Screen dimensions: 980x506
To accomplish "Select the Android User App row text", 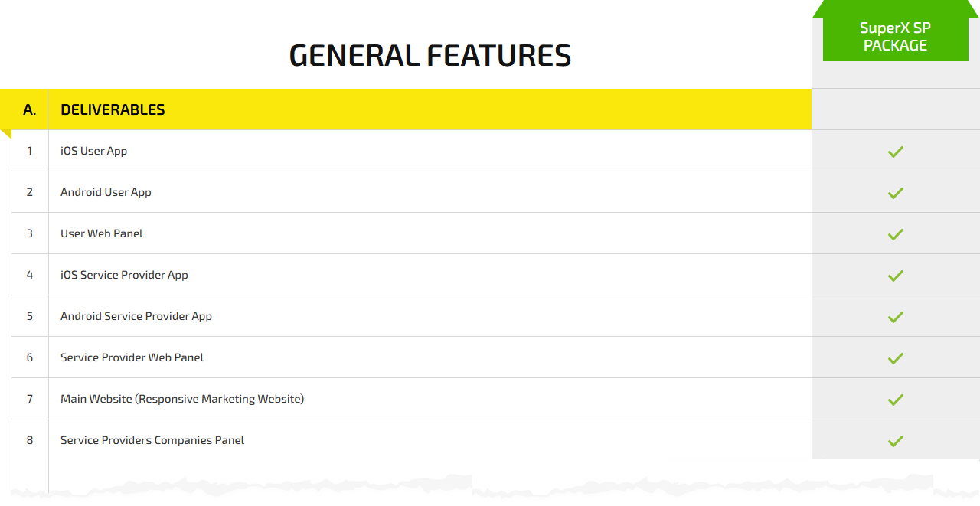I will pos(106,192).
